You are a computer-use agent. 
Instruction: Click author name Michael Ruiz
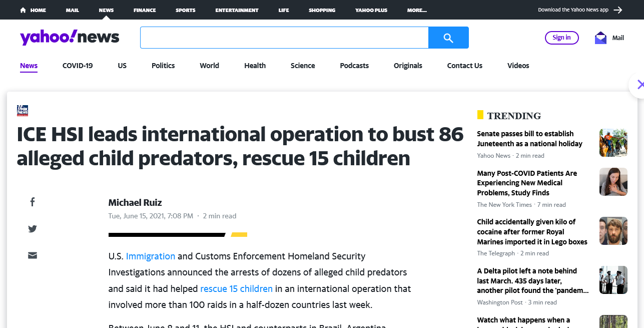click(135, 203)
